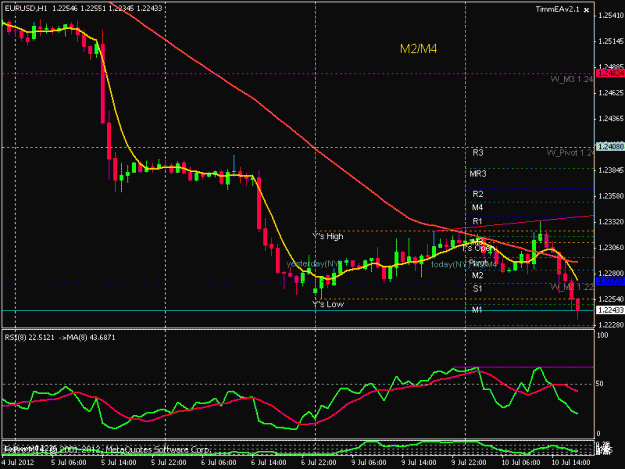This screenshot has height=469, width=625.
Task: Select the white M4 level label below R2
Action: [x=477, y=207]
